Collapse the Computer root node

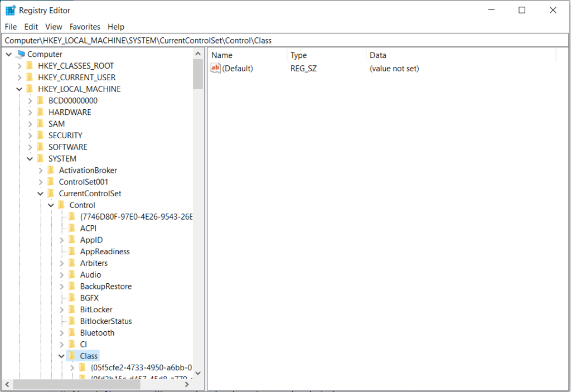9,54
